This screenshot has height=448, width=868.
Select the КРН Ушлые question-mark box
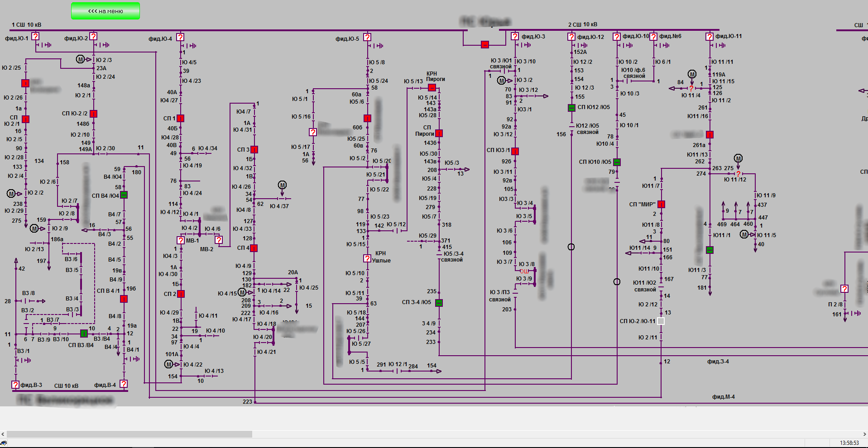(x=367, y=258)
